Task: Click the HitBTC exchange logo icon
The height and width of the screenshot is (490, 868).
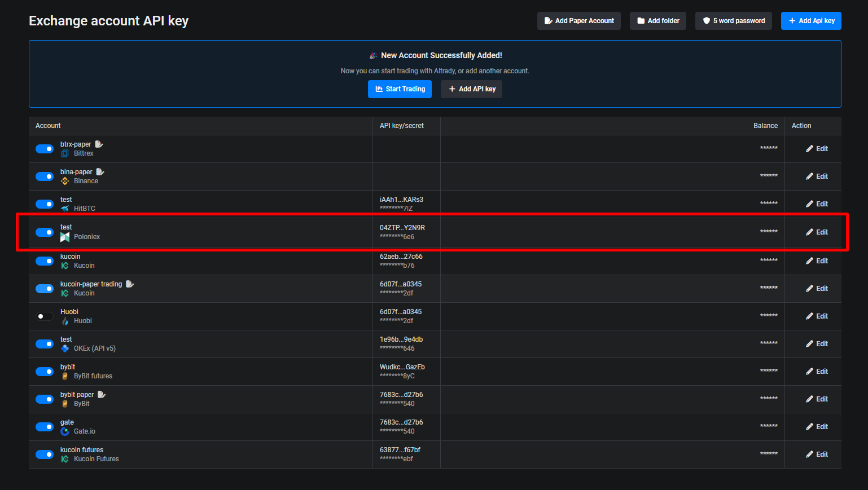Action: tap(65, 209)
